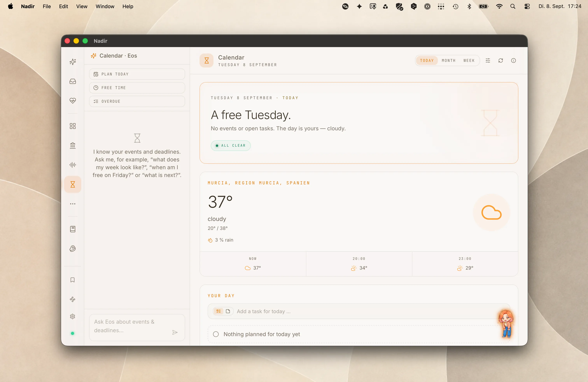Open the sparkle assistant icon in sidebar
Image resolution: width=588 pixels, height=382 pixels.
coord(73,62)
